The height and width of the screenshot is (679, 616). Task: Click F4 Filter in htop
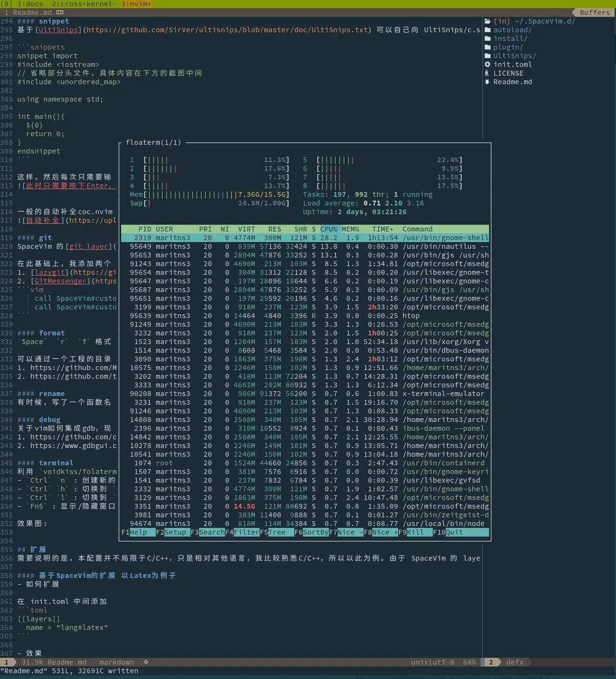click(242, 532)
